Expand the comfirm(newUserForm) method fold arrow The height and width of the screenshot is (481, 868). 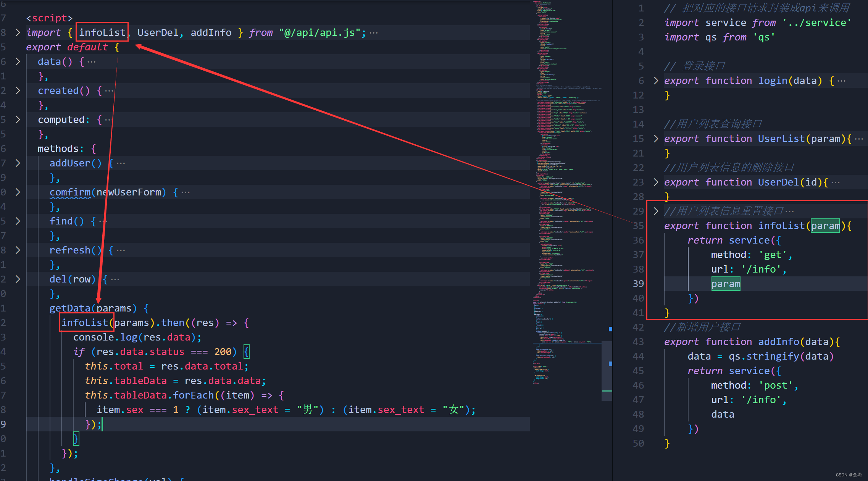coord(18,192)
